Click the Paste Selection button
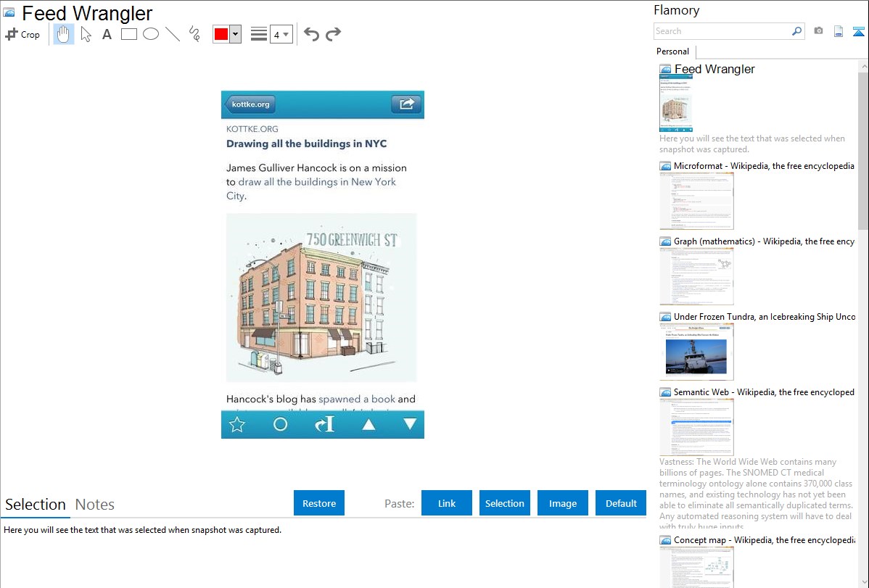 (505, 503)
